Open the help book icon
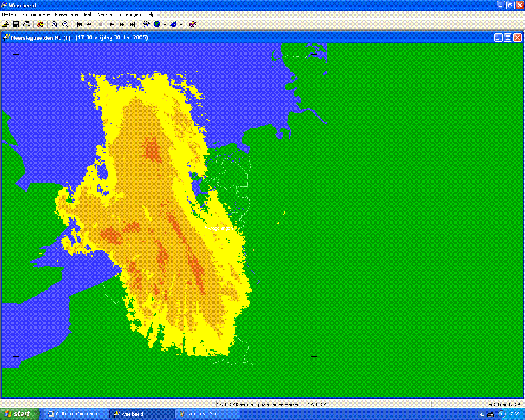 (x=192, y=25)
